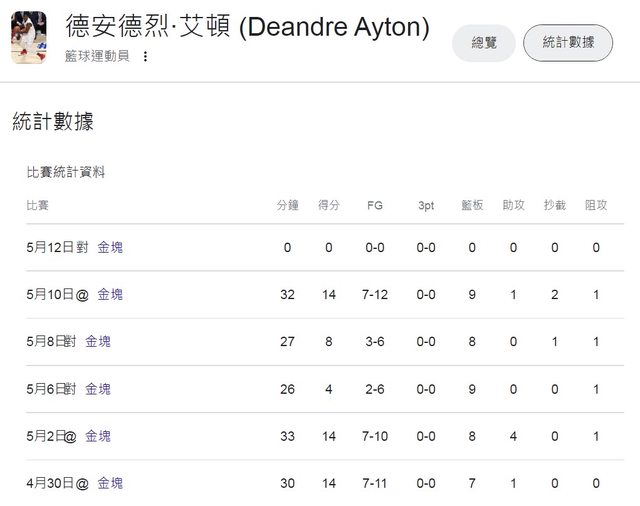Select the 統計數據 statistics tab
Image resolution: width=640 pixels, height=506 pixels.
[x=568, y=43]
